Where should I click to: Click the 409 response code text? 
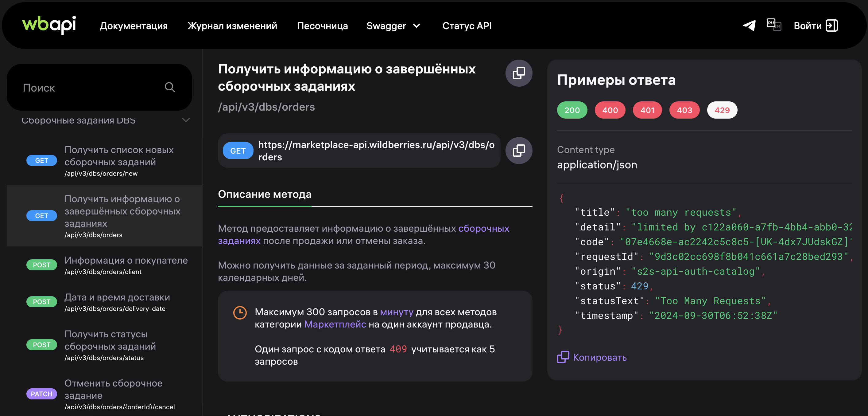point(398,349)
